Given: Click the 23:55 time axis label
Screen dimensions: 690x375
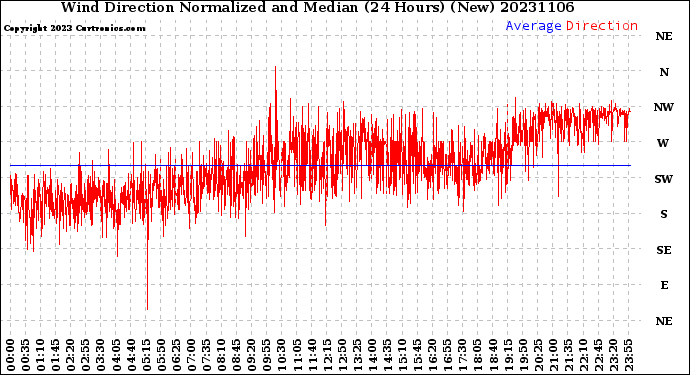Looking at the screenshot, I should coord(628,355).
